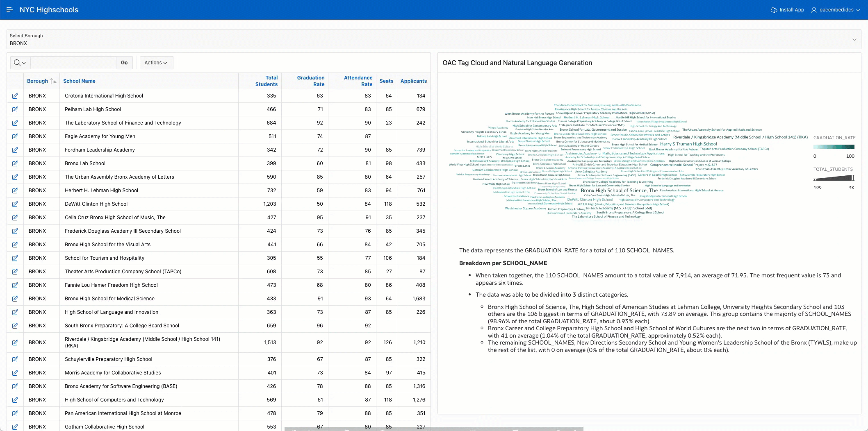Open the search column selector magnifier
The width and height of the screenshot is (868, 431).
20,63
